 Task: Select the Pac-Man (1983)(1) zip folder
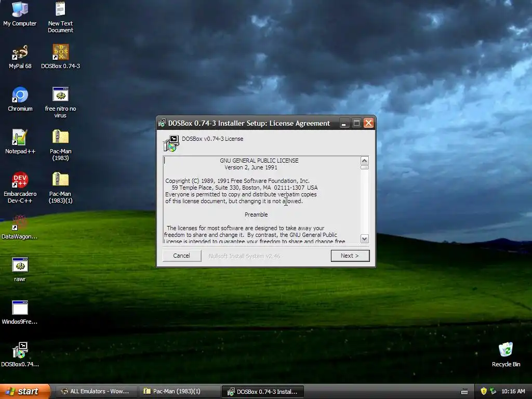click(x=60, y=188)
